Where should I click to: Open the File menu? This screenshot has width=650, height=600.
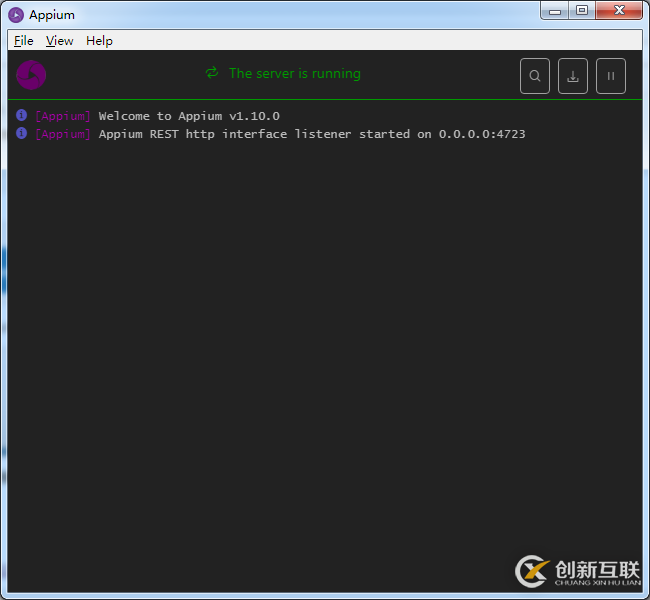coord(24,41)
